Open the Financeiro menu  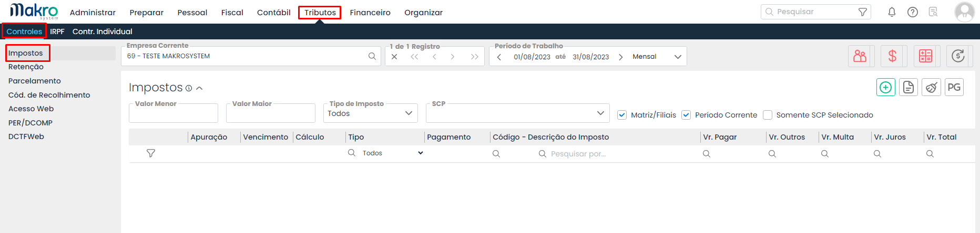click(x=370, y=13)
